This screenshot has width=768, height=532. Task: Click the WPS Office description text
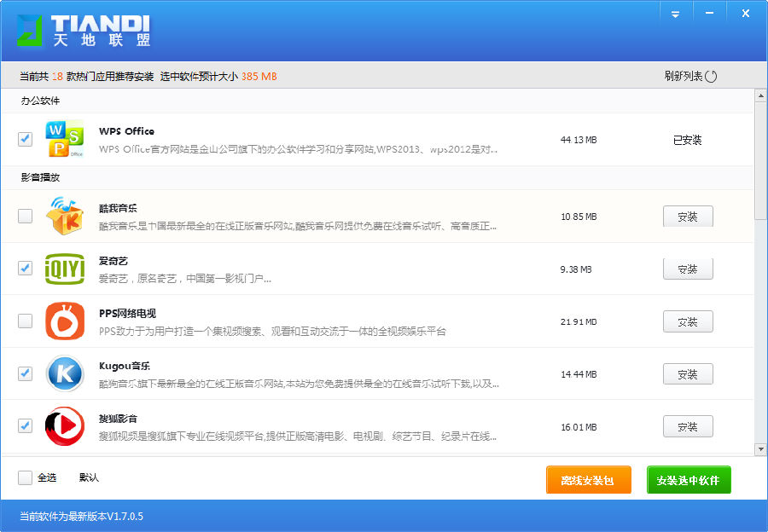click(x=299, y=149)
